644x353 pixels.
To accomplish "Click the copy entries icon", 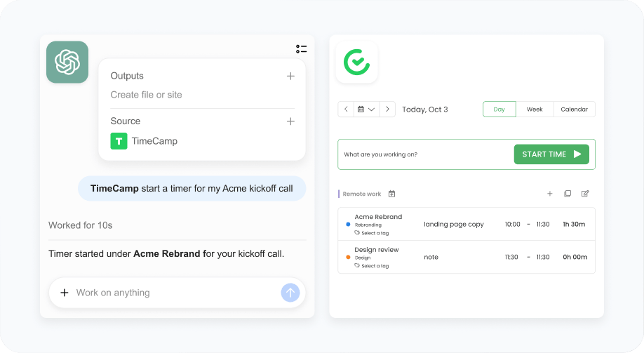I will click(568, 194).
